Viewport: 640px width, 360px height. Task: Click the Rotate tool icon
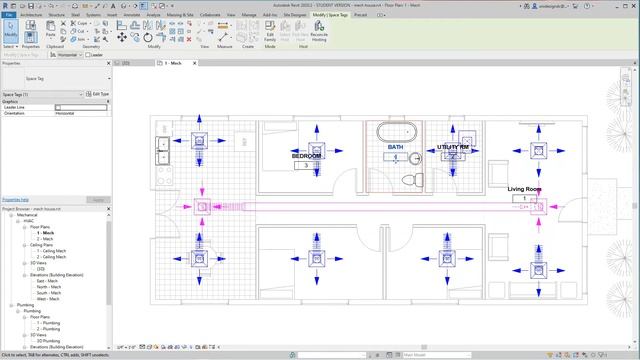point(148,38)
